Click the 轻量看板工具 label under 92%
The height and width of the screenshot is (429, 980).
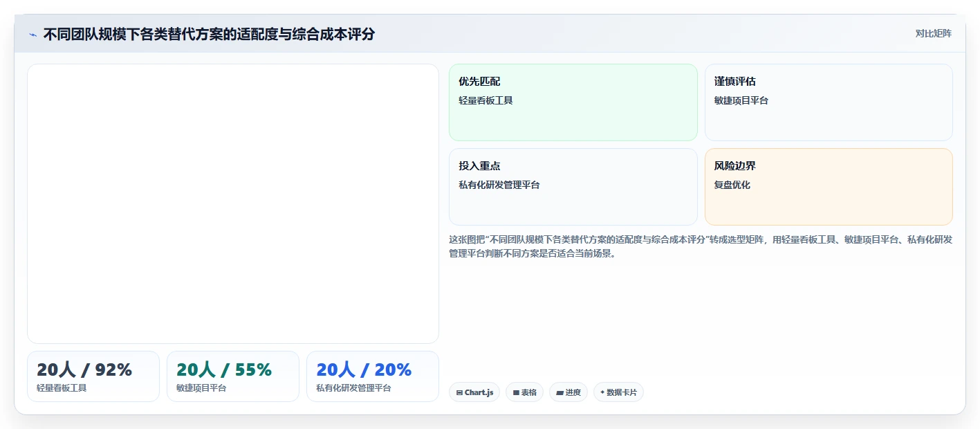62,388
